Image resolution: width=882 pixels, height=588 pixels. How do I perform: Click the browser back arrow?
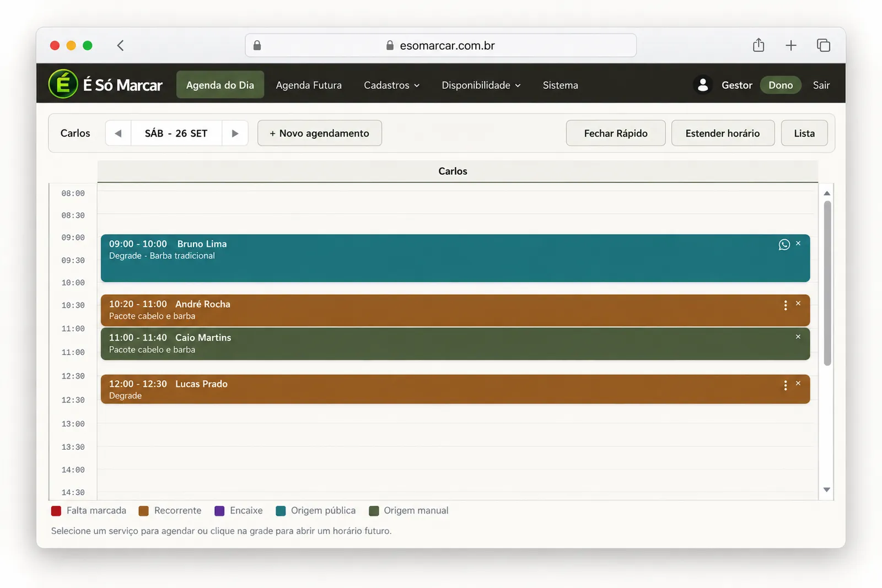pyautogui.click(x=120, y=45)
